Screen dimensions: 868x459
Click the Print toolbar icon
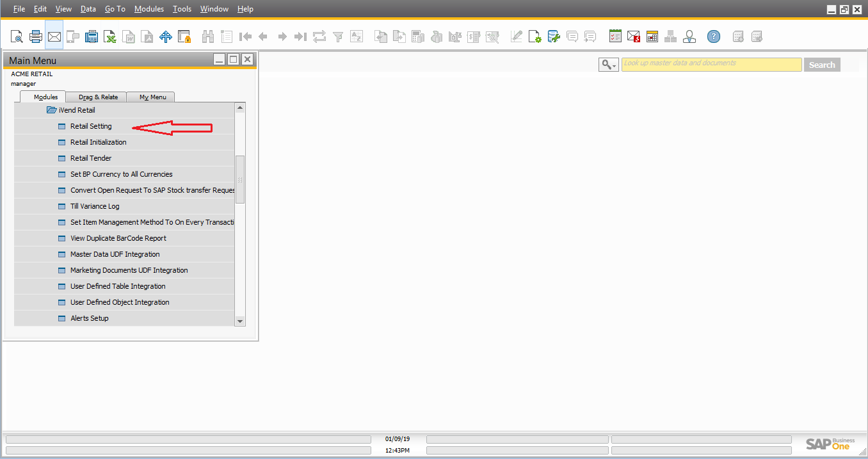coord(36,36)
